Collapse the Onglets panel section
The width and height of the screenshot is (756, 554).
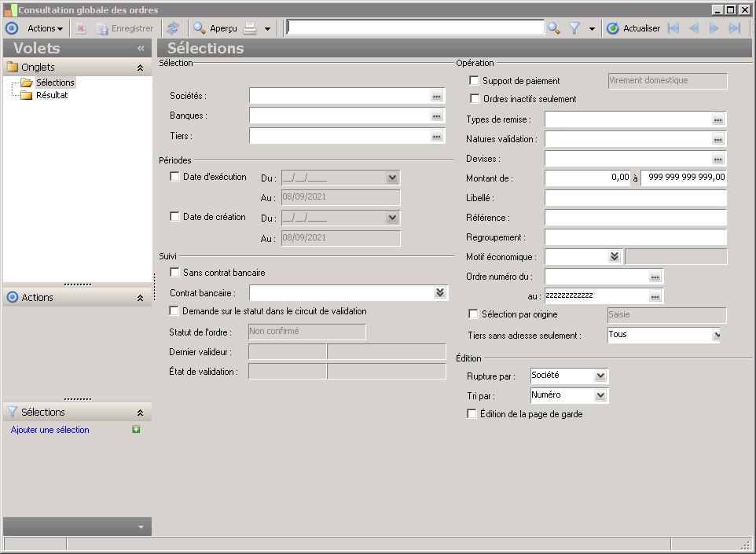[x=140, y=68]
